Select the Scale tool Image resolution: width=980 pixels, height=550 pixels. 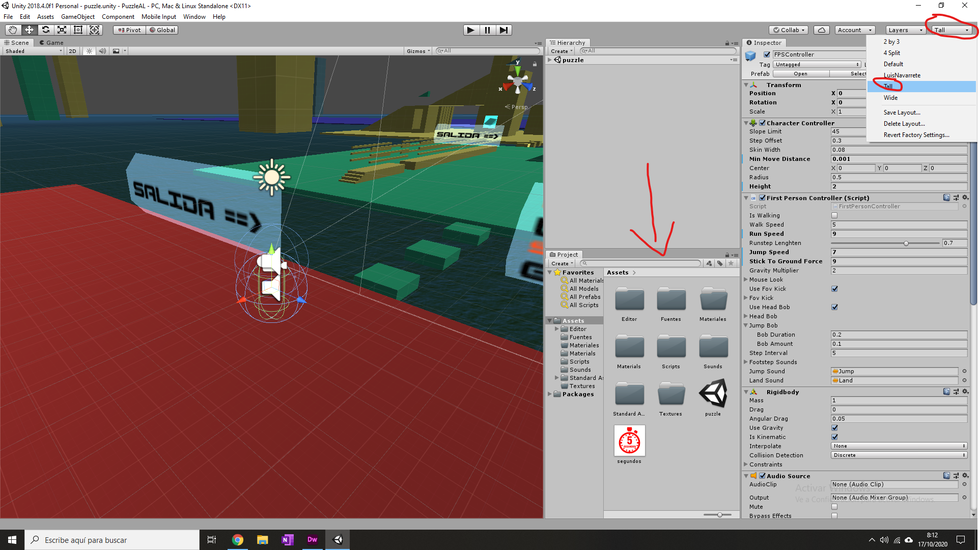[x=62, y=30]
